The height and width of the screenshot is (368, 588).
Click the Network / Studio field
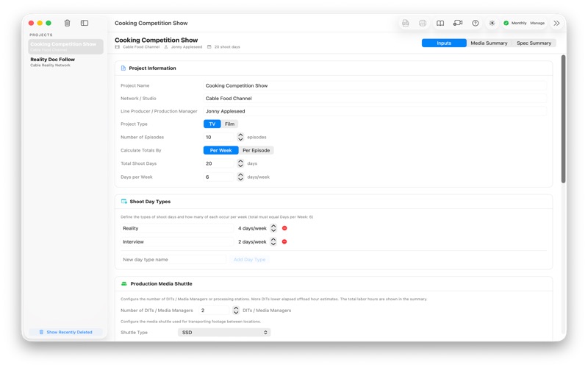(375, 99)
